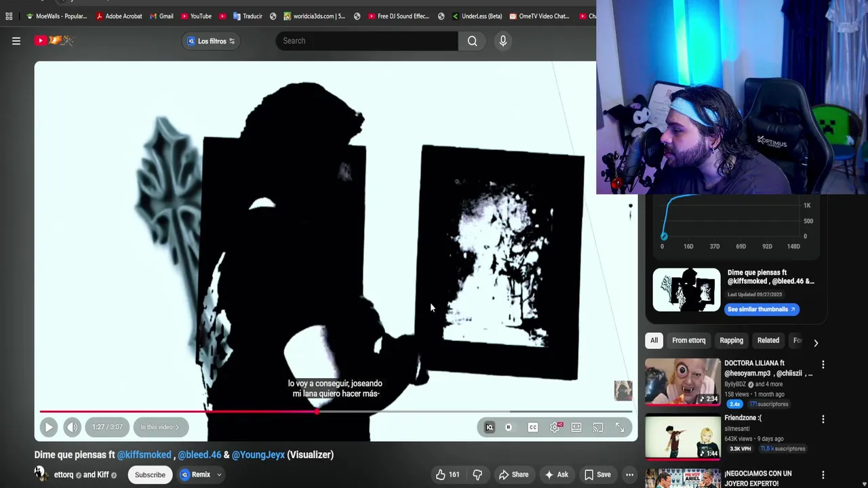
Task: Click See similar thumbnails button
Action: (762, 309)
